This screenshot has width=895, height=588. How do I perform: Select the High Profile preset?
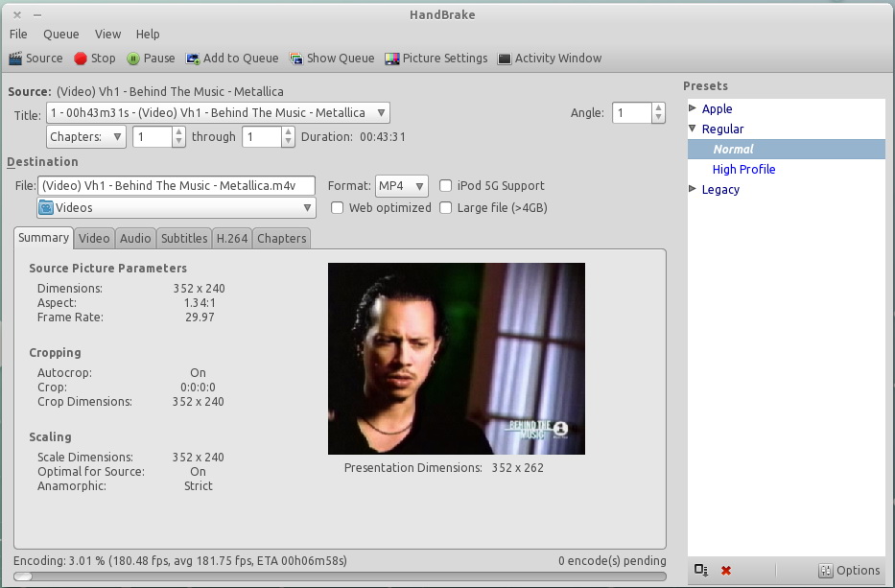pos(743,170)
